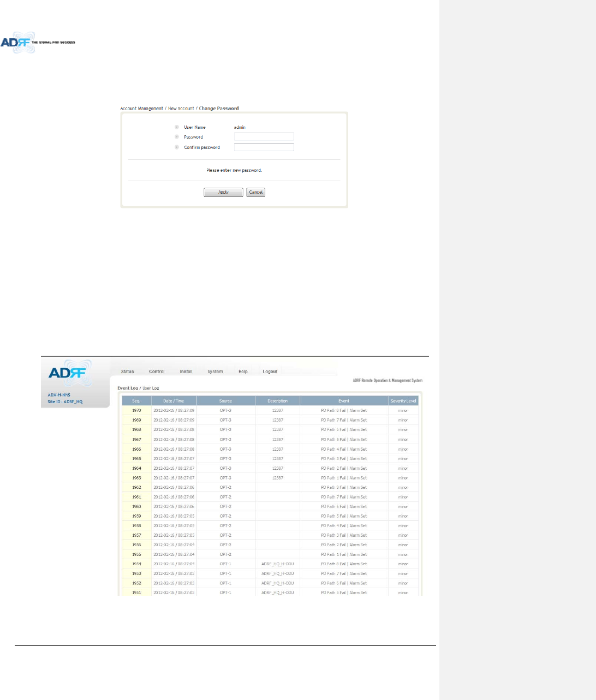Viewport: 596px width, 700px height.
Task: Click the ADRF logo at the page top
Action: coord(38,42)
